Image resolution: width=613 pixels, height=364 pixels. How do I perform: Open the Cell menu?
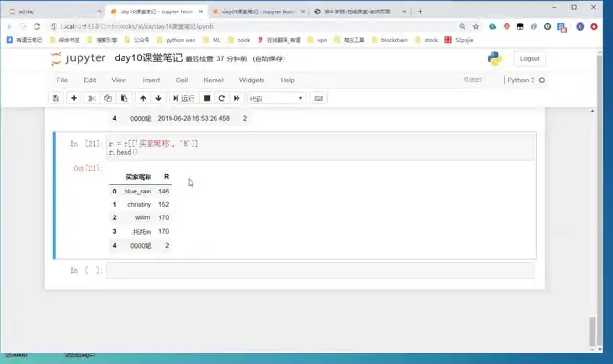(x=181, y=80)
